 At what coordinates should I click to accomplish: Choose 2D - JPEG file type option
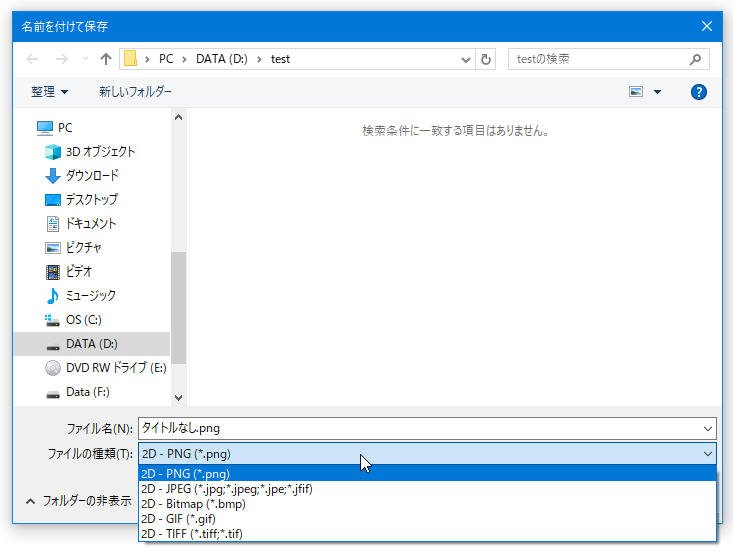click(428, 489)
